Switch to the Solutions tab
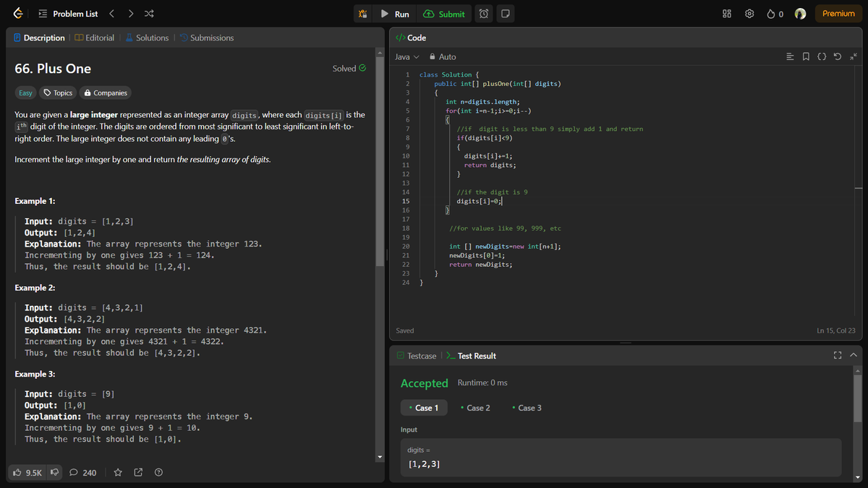Image resolution: width=868 pixels, height=488 pixels. coord(147,38)
